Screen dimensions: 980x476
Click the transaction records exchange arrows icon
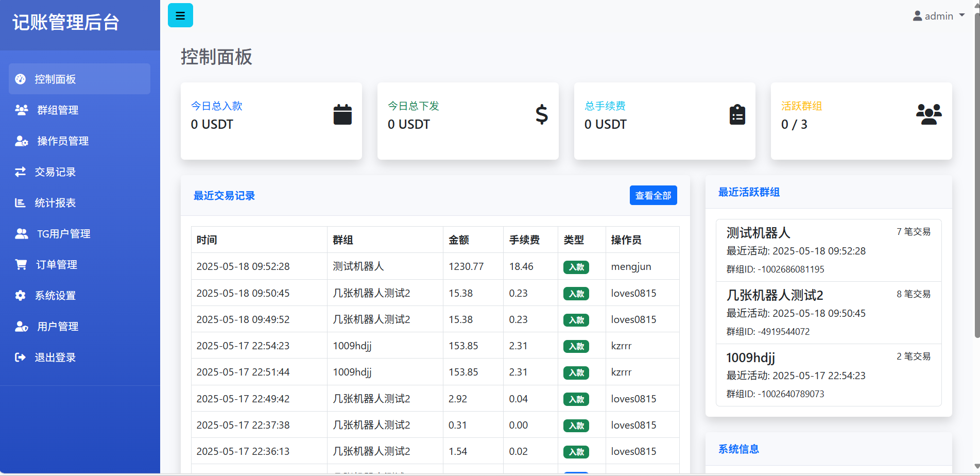click(x=21, y=172)
